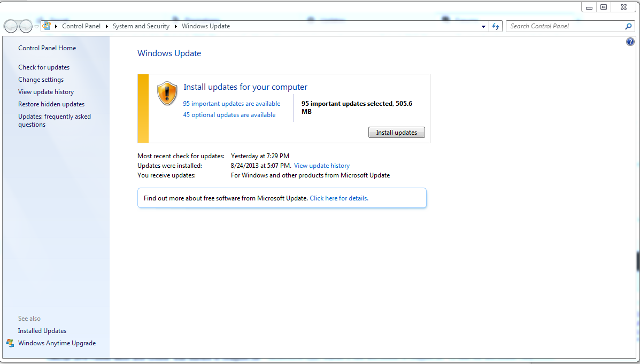
Task: Click the See also heading
Action: coord(29,319)
